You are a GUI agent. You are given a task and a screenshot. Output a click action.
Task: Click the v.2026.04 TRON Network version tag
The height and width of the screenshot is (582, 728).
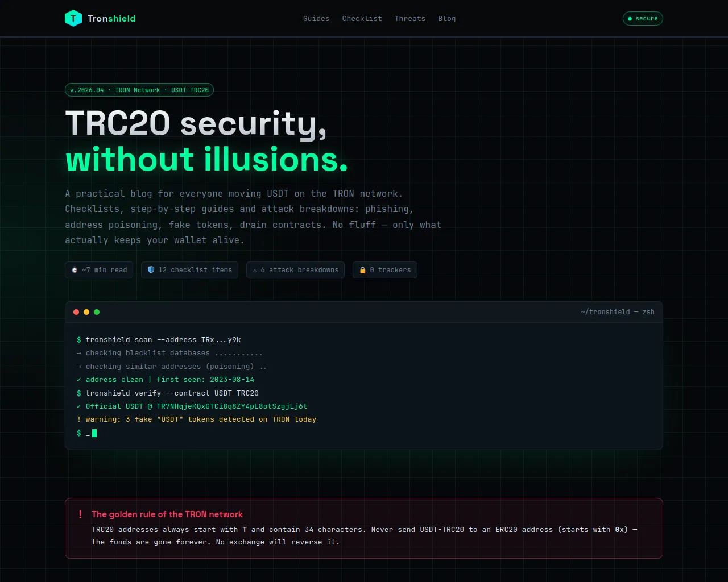point(139,90)
